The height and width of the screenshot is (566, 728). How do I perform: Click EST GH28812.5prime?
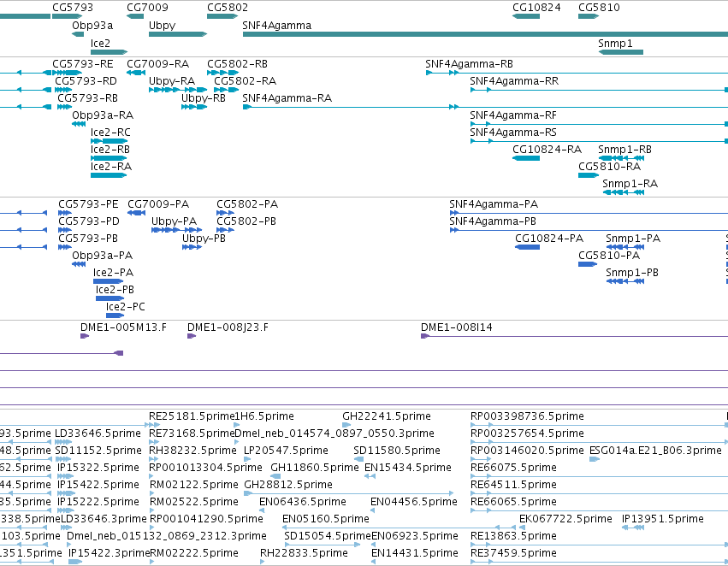click(288, 485)
